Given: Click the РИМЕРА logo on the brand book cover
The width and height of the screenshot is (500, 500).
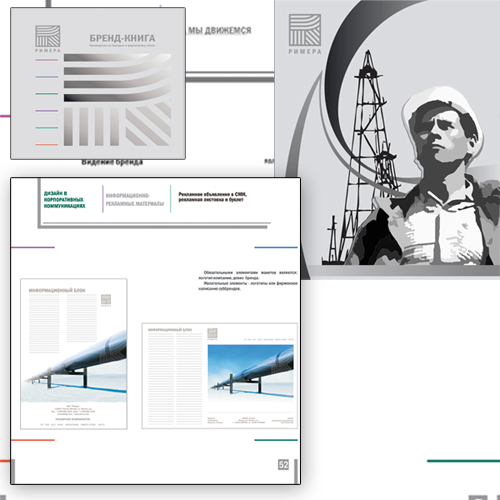Looking at the screenshot, I should click(48, 39).
